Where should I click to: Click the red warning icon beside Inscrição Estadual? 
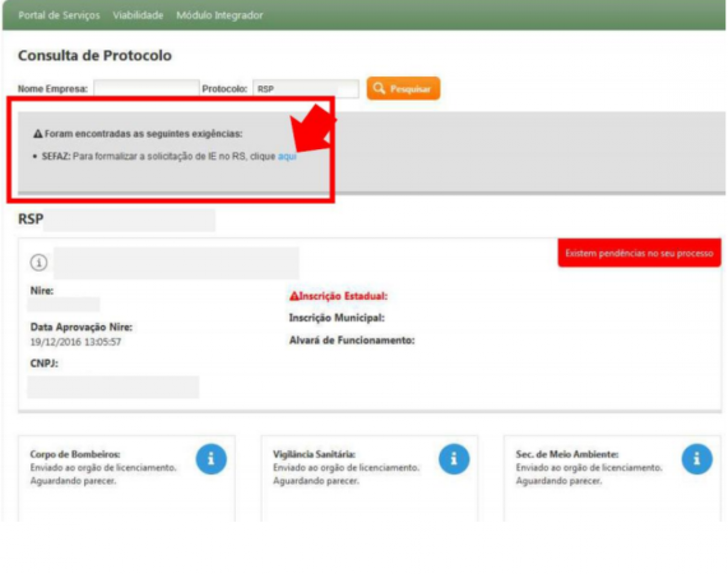pos(294,297)
